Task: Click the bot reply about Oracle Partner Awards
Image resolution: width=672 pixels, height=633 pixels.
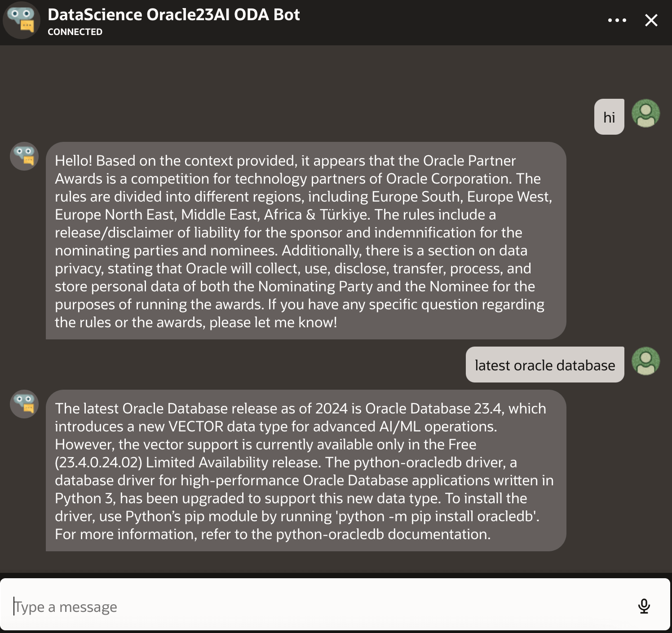Action: 306,241
